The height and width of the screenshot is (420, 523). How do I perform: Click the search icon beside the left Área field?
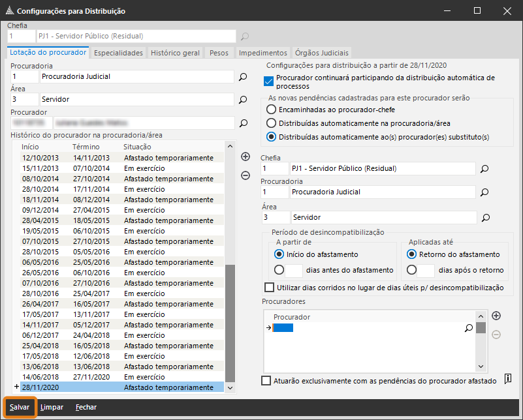(243, 100)
